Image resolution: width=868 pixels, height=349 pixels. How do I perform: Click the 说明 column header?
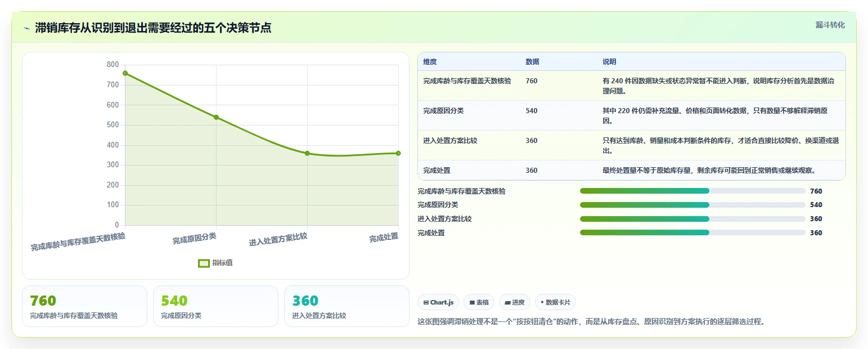(609, 62)
